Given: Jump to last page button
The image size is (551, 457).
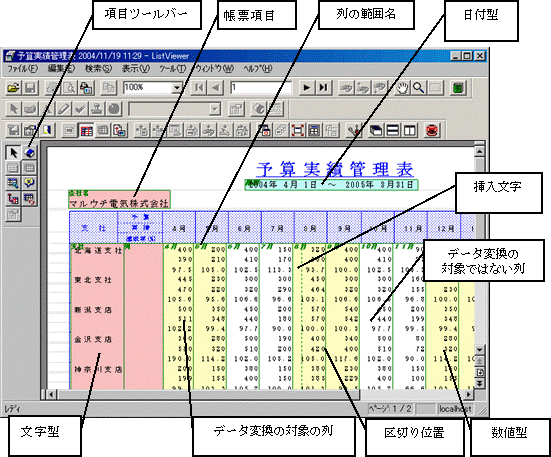Looking at the screenshot, I should click(323, 87).
